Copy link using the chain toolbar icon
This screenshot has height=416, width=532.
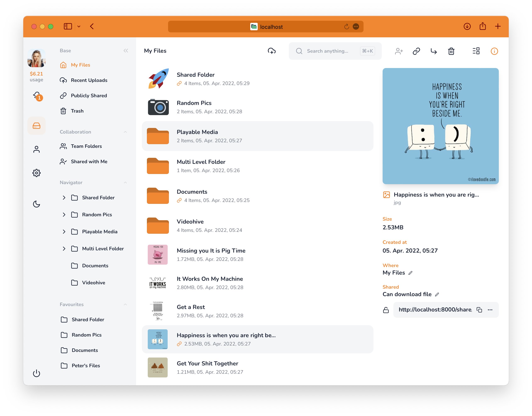tap(416, 51)
